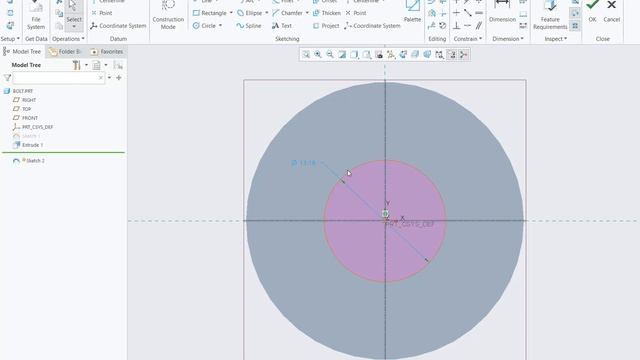
Task: Click the OK green checkmark
Action: pyautogui.click(x=592, y=11)
